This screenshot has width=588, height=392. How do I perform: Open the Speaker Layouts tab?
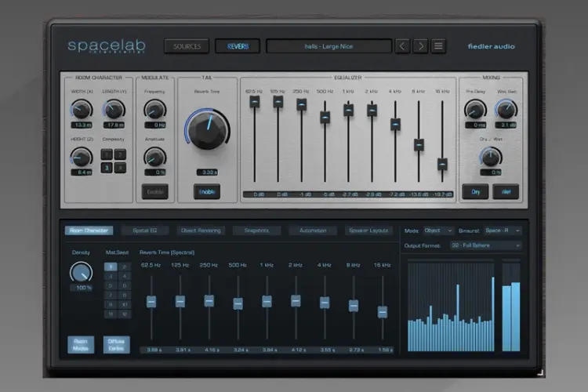pyautogui.click(x=368, y=230)
